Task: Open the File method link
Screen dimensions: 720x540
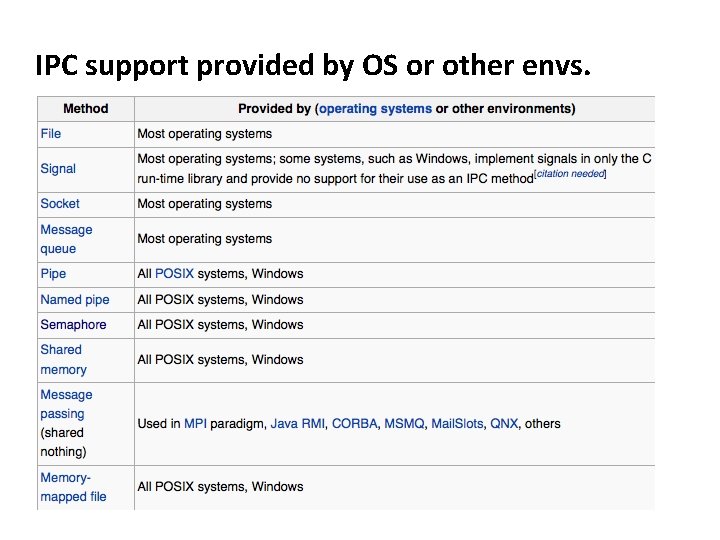Action: point(50,133)
